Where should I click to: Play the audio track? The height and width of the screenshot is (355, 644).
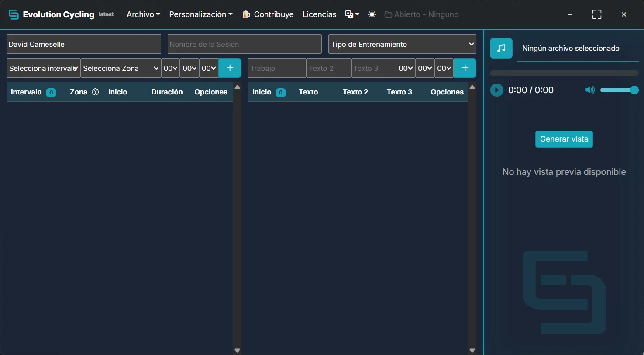(496, 90)
